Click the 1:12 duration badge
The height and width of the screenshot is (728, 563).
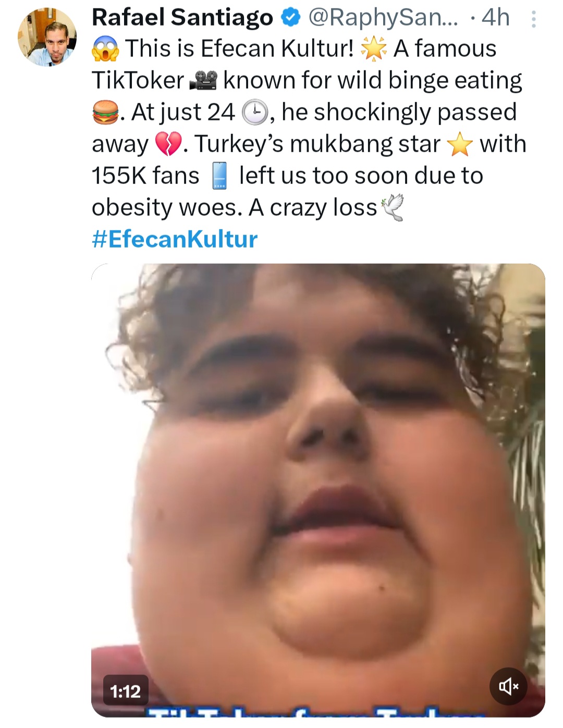point(126,691)
